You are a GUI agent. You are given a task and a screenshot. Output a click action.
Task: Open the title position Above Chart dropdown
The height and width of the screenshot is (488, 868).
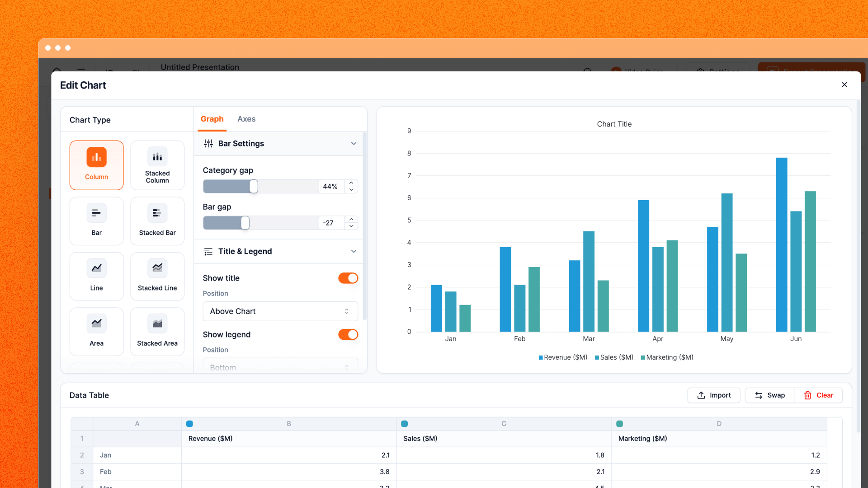(x=280, y=311)
